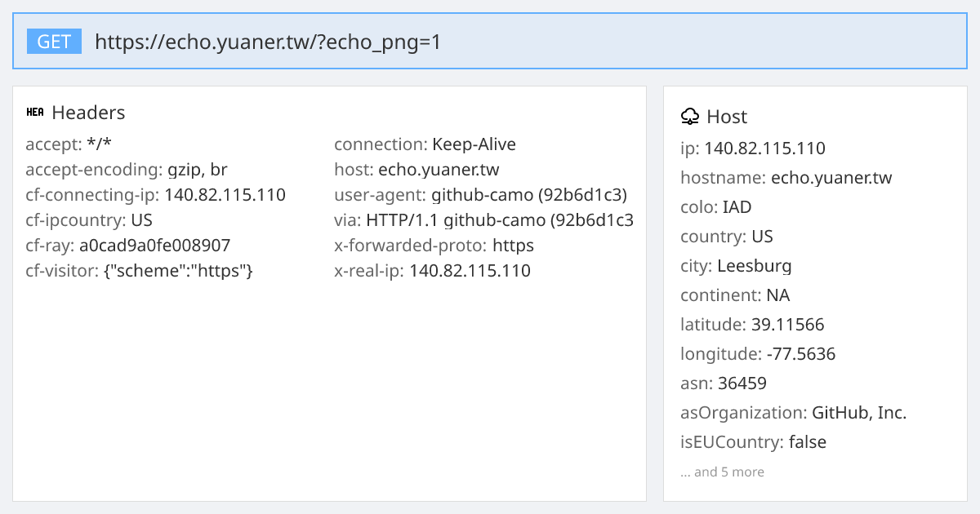Click the echo.yuaner.tw request URL text

click(268, 42)
